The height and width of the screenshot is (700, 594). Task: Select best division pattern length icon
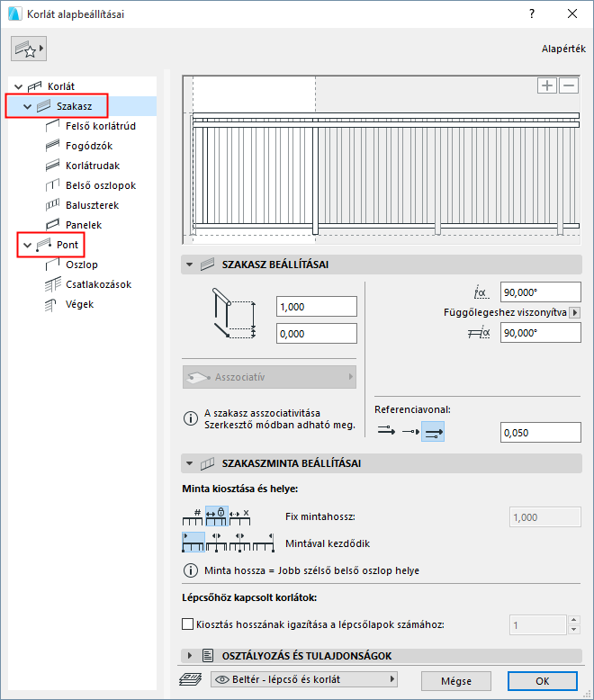click(x=239, y=516)
